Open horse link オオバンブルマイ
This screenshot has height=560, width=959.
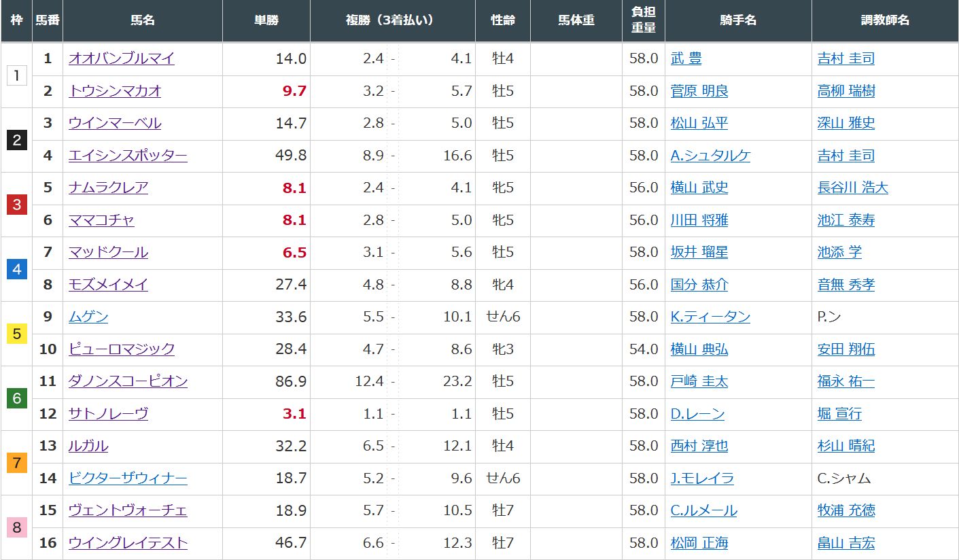click(121, 58)
